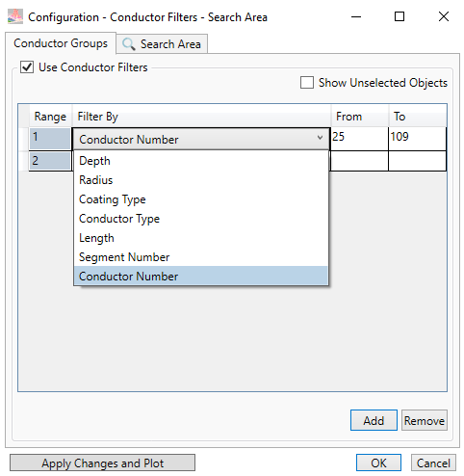
Task: Uncheck Use Conductor Filters checkbox
Action: [x=27, y=67]
